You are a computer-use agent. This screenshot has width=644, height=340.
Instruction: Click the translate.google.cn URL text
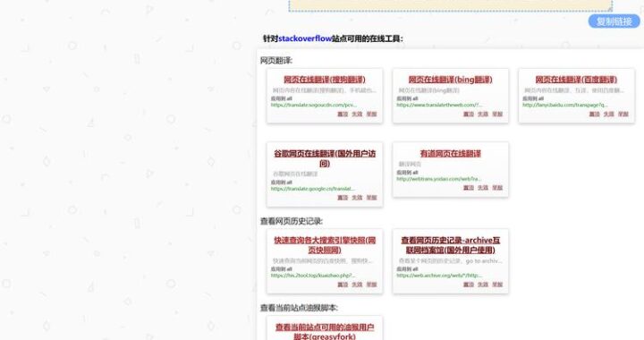click(x=313, y=189)
